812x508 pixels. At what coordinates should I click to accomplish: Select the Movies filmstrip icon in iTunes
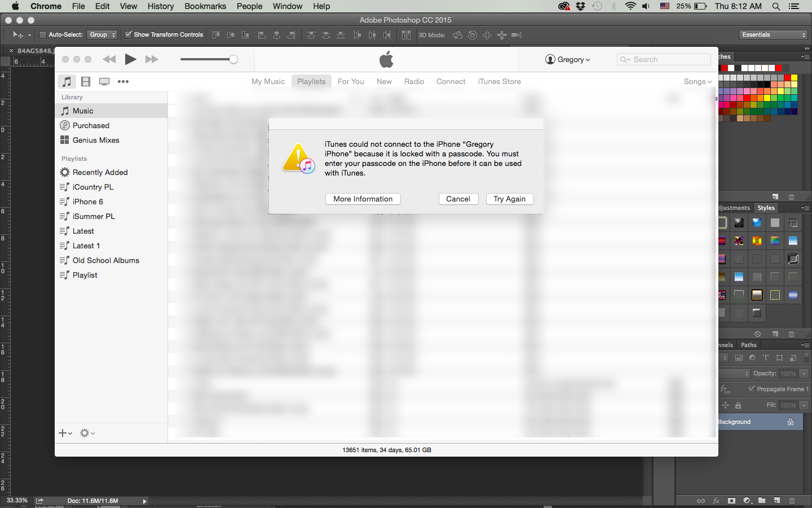pyautogui.click(x=86, y=81)
